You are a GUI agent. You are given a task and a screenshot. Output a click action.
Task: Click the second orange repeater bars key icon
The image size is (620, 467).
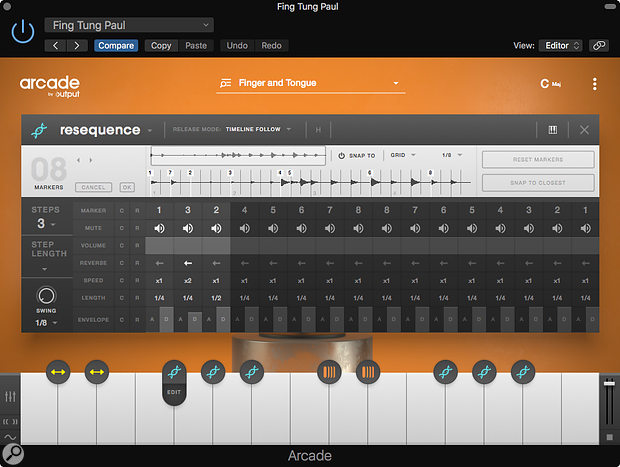368,372
